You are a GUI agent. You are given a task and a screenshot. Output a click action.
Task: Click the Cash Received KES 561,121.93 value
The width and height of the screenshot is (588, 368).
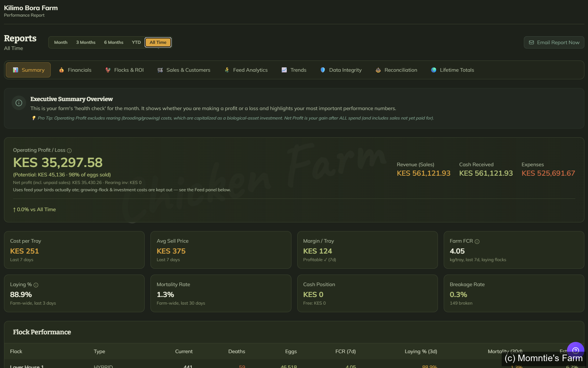pos(486,173)
